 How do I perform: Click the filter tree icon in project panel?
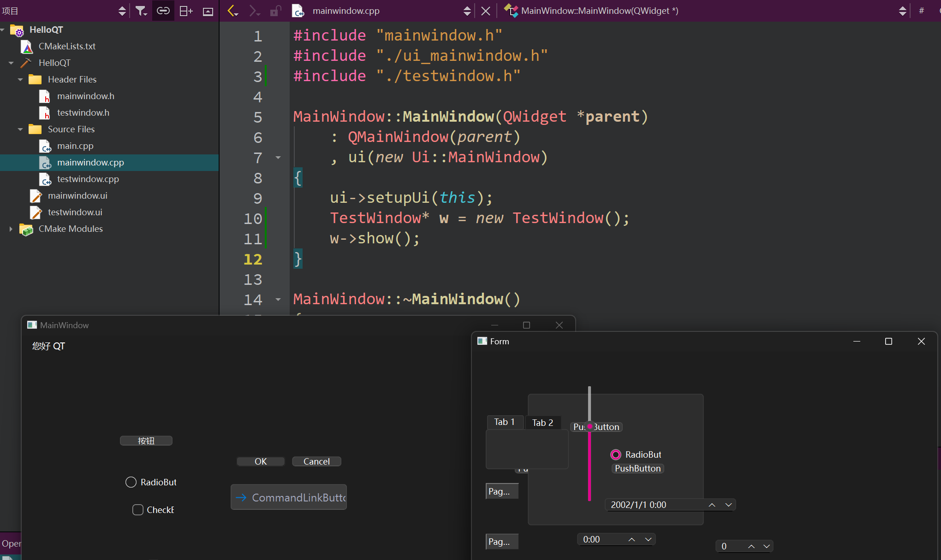pyautogui.click(x=141, y=11)
